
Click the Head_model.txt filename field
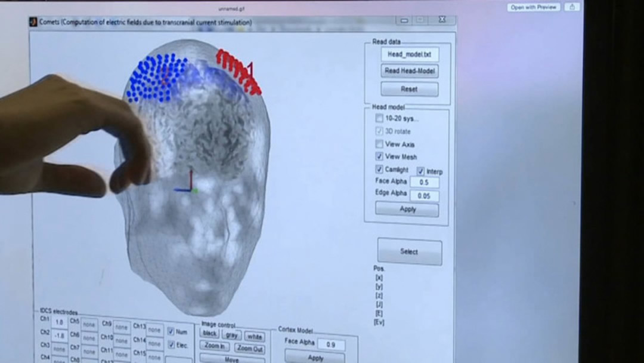point(409,54)
